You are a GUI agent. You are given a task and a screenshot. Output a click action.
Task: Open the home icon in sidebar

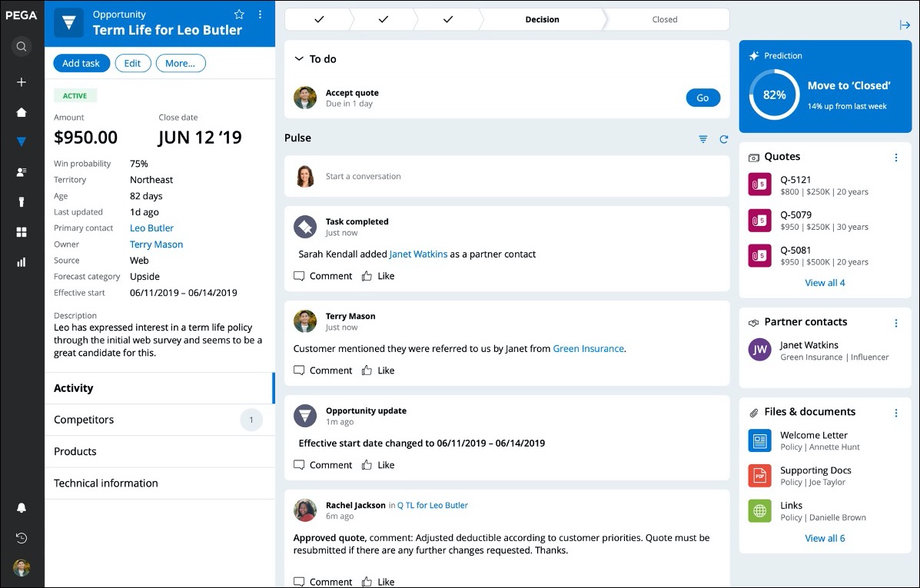point(22,112)
